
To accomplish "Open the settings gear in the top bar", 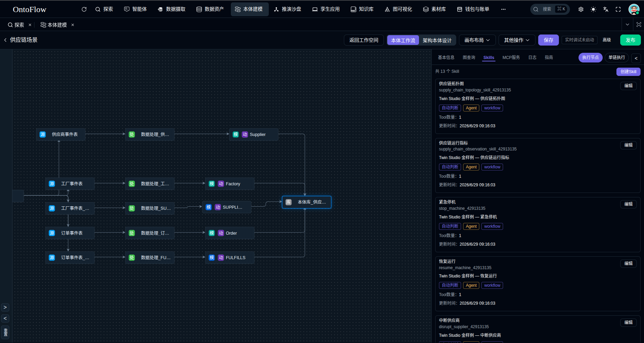I will [x=581, y=9].
